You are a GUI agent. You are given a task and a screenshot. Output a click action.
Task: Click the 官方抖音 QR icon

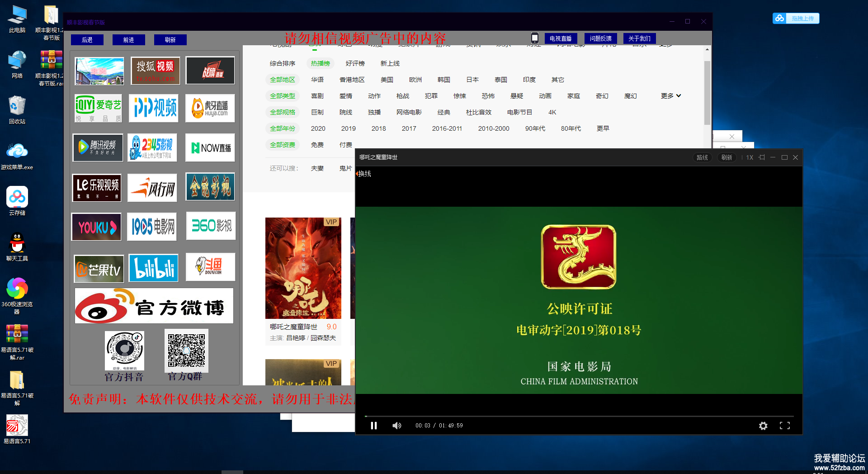(x=124, y=351)
